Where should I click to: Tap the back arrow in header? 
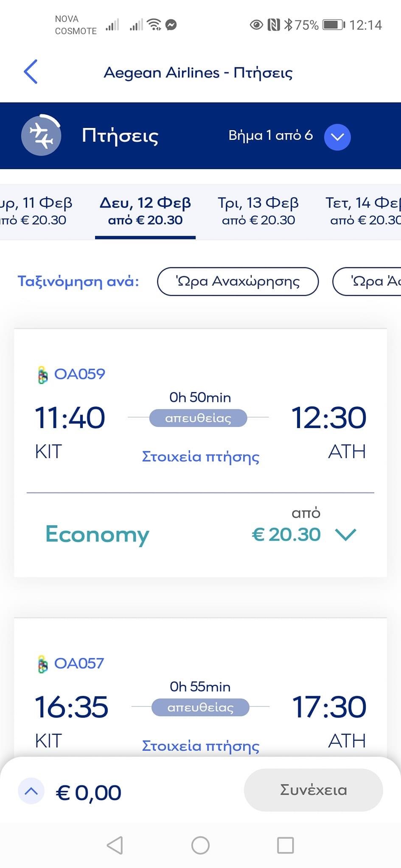31,72
